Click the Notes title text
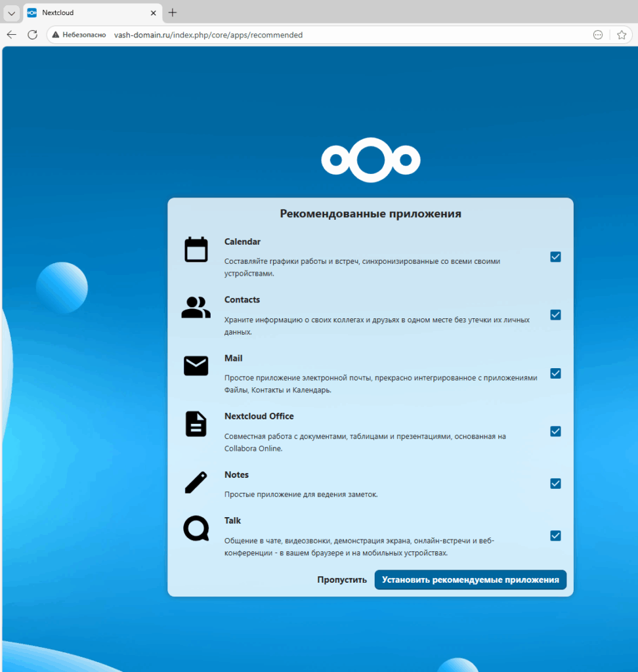This screenshot has width=638, height=672. pos(236,475)
